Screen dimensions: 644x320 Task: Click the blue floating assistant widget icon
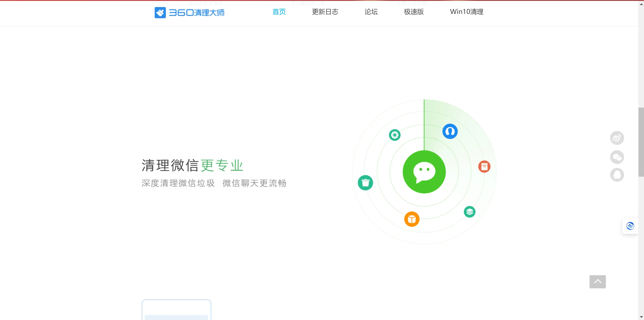click(630, 226)
